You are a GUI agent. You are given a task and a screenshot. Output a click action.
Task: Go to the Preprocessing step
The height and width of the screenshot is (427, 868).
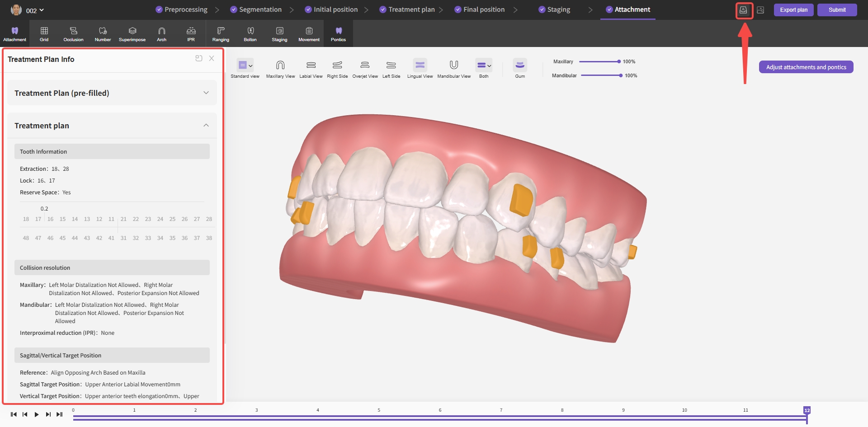181,9
